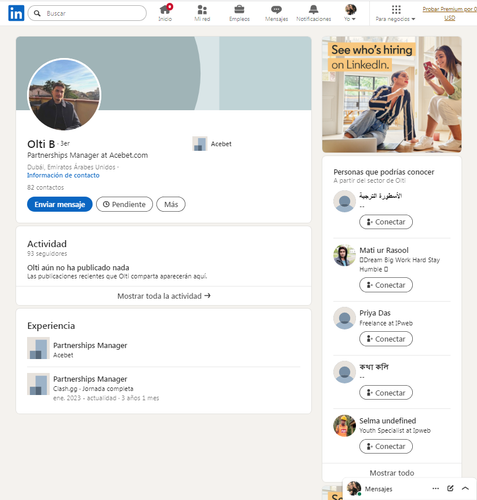Click the search magnifier icon
Image resolution: width=477 pixels, height=500 pixels.
37,13
